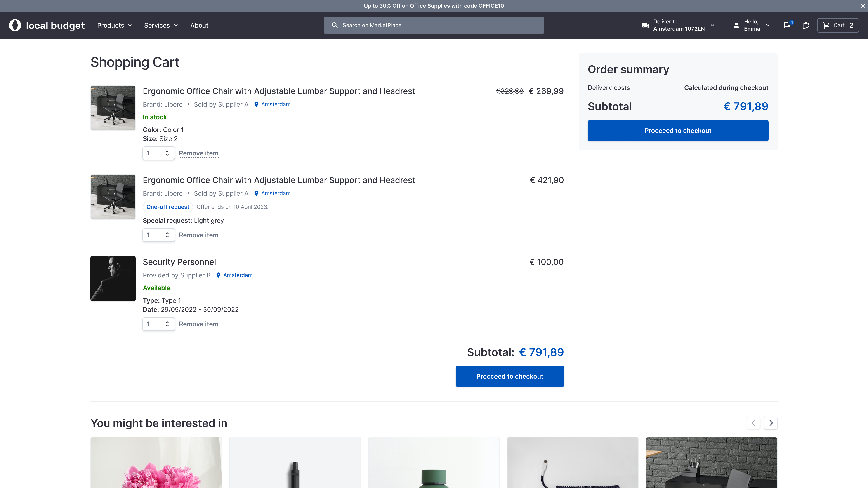This screenshot has height=488, width=868.
Task: Open the Security Personnel thumbnail image
Action: click(x=113, y=279)
